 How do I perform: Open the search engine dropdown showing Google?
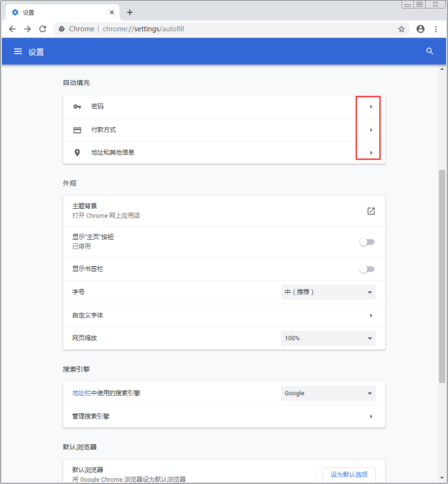(x=328, y=393)
